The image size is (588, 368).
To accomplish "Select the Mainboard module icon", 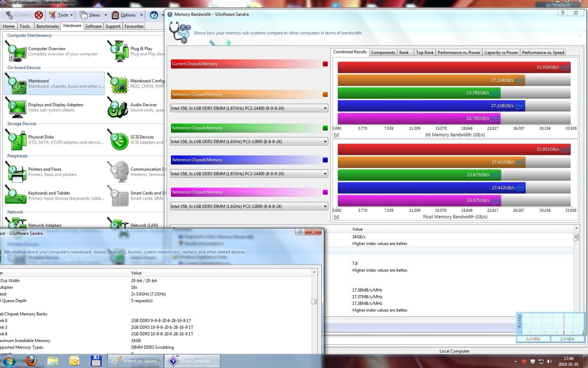I will (x=16, y=83).
